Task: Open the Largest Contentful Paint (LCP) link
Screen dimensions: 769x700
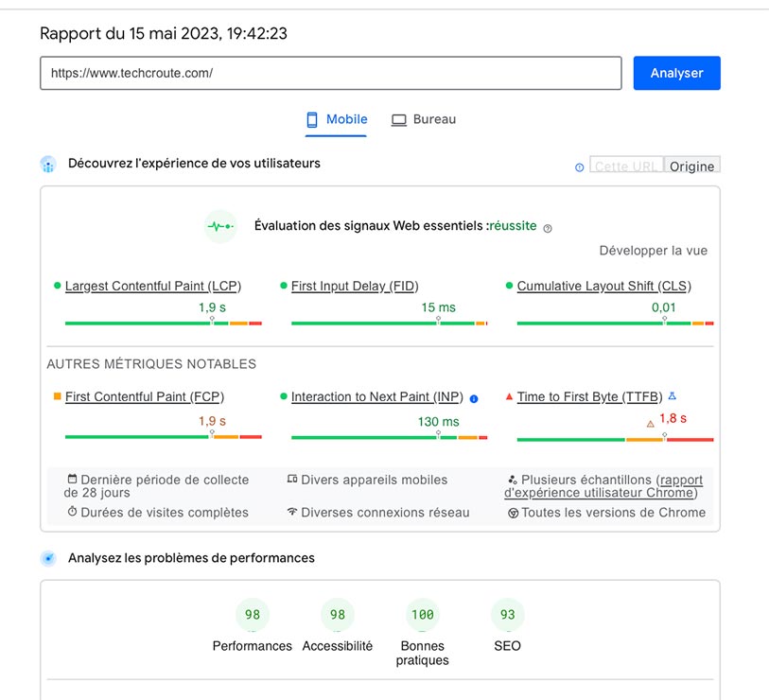Action: (153, 286)
